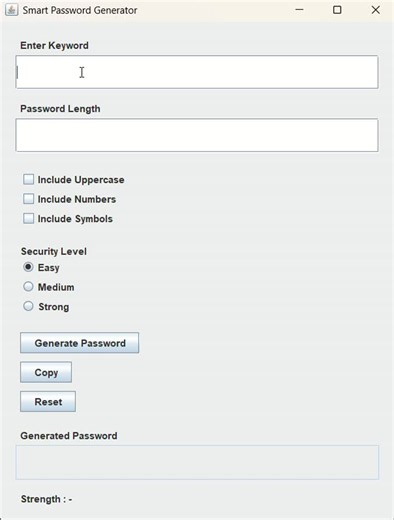Click the Security Level heading
This screenshot has height=520, width=394.
[54, 251]
